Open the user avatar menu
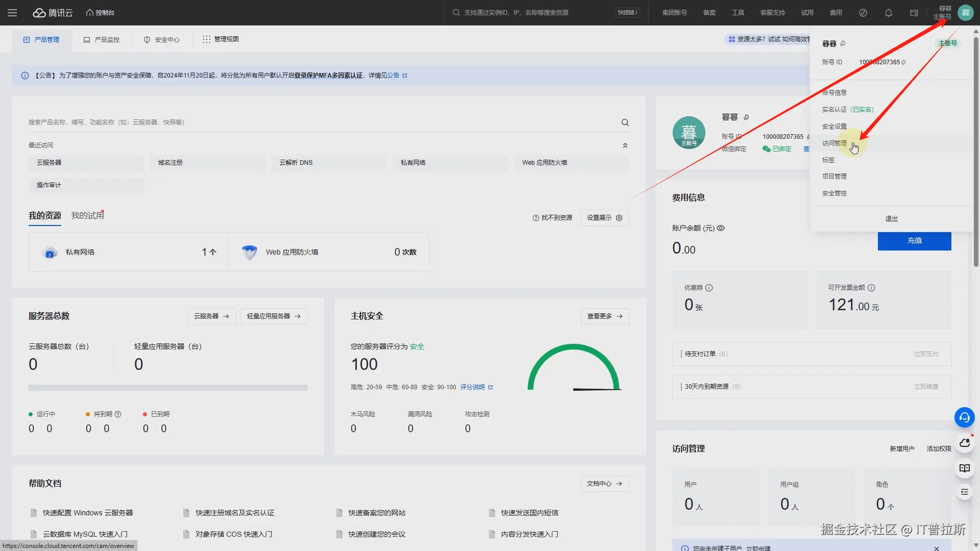The image size is (980, 551). coord(965,13)
